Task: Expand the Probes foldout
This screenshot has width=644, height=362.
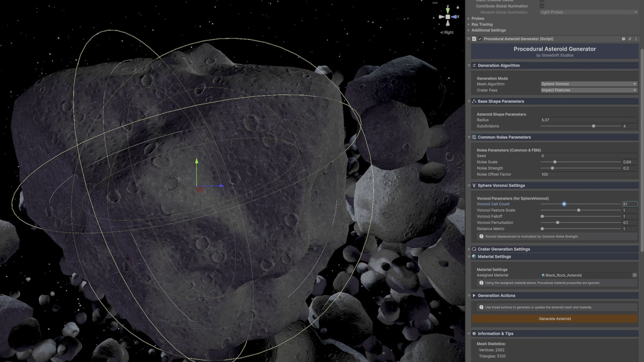Action: tap(469, 19)
